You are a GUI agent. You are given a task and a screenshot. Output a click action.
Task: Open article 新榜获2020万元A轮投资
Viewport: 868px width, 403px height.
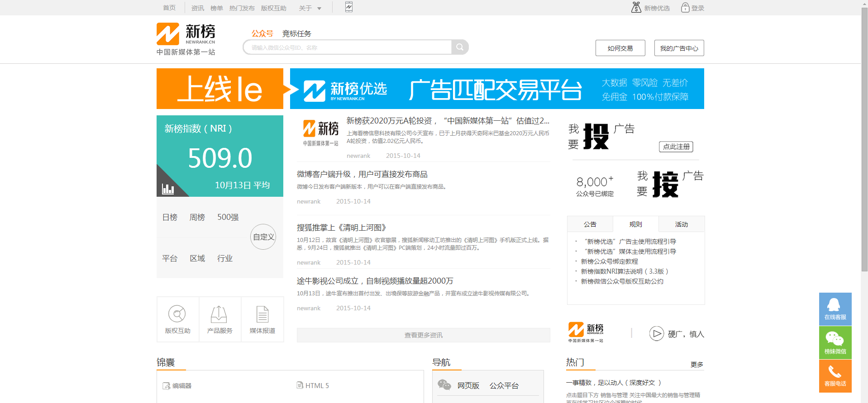(448, 121)
